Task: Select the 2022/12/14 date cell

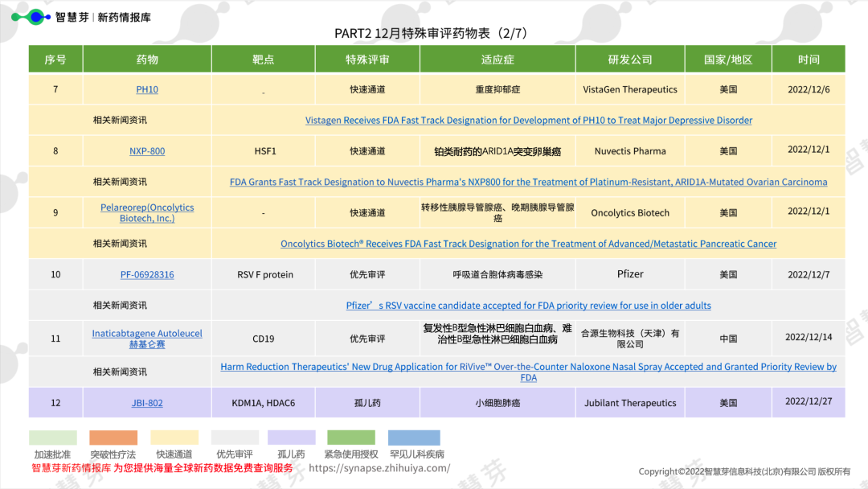Action: [x=809, y=339]
